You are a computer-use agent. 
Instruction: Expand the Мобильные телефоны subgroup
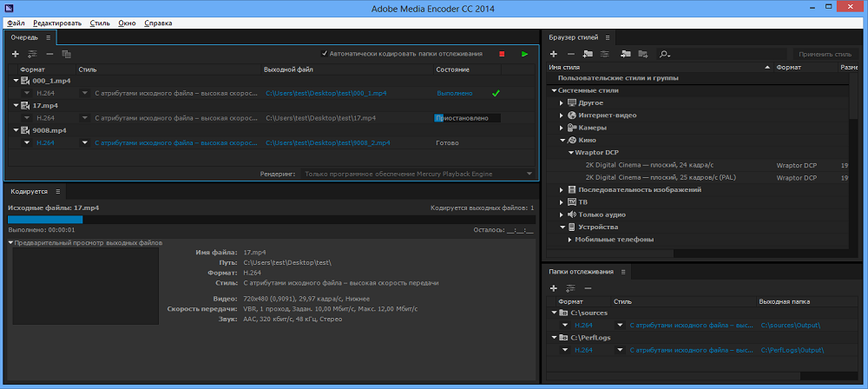tap(571, 240)
